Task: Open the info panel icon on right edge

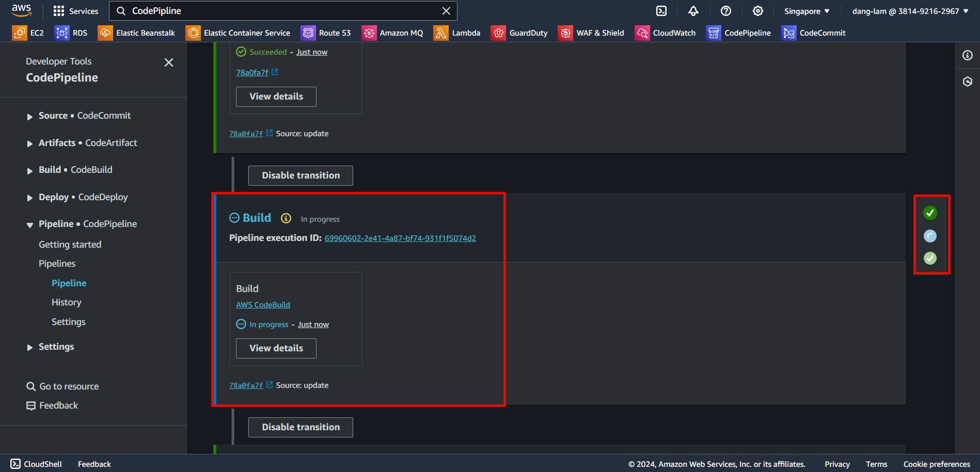Action: [968, 55]
